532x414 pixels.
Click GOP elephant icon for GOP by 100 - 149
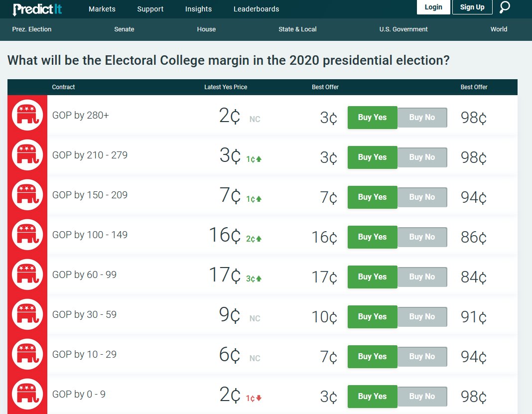(x=27, y=235)
